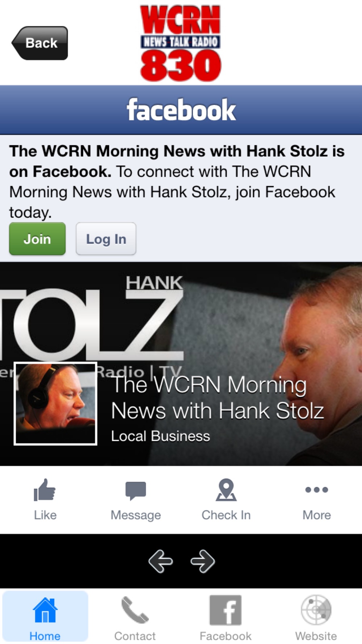362x644 pixels.
Task: Click the join Facebook today message text
Action: click(x=177, y=181)
